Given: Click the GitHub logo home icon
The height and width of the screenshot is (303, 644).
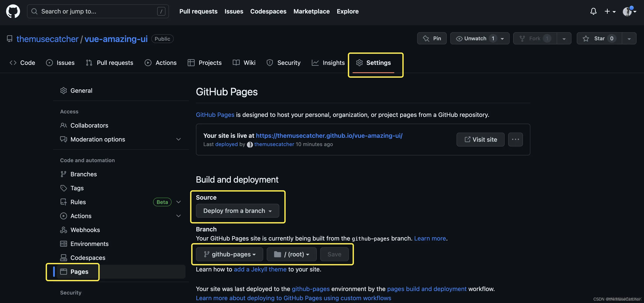Looking at the screenshot, I should (x=13, y=11).
